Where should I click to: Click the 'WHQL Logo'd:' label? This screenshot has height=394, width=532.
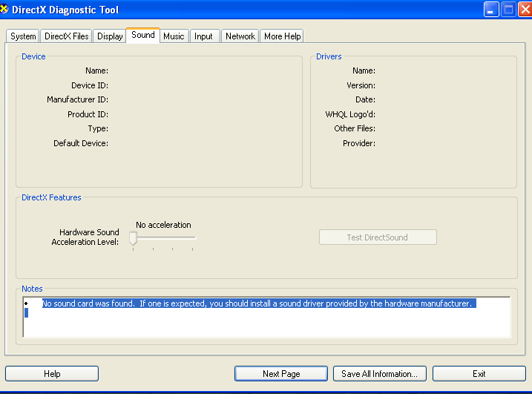(350, 114)
